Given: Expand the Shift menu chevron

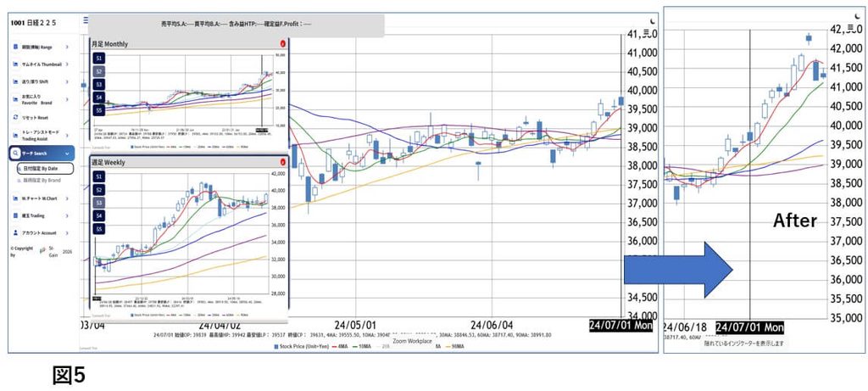Looking at the screenshot, I should (x=67, y=81).
